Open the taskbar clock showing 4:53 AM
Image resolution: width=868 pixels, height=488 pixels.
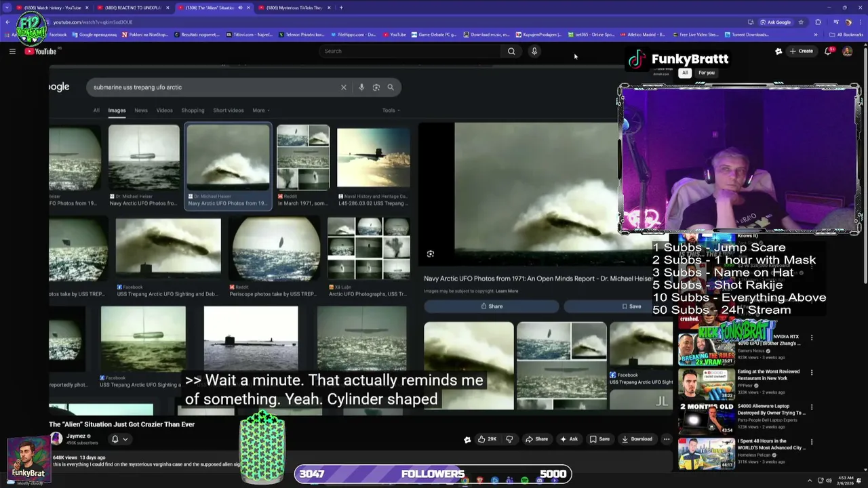844,481
